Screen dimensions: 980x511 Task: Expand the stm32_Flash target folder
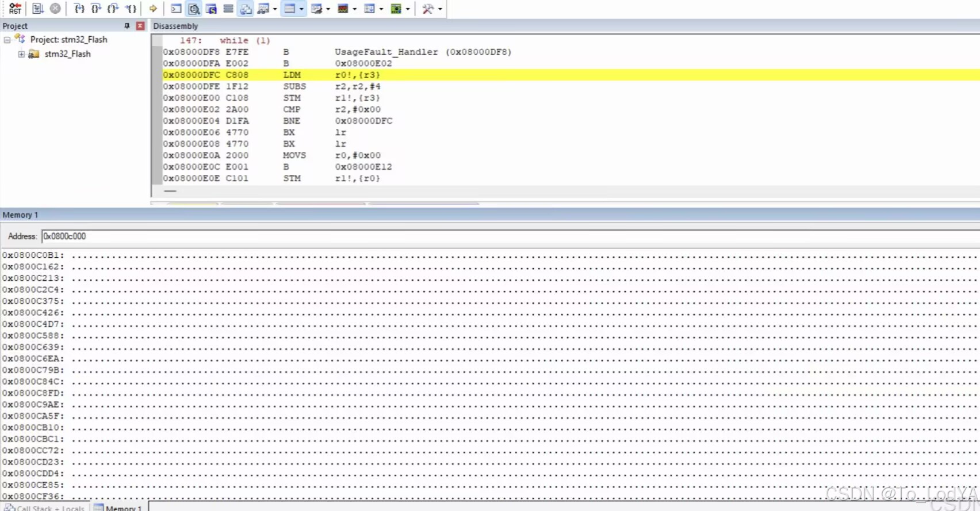point(21,54)
